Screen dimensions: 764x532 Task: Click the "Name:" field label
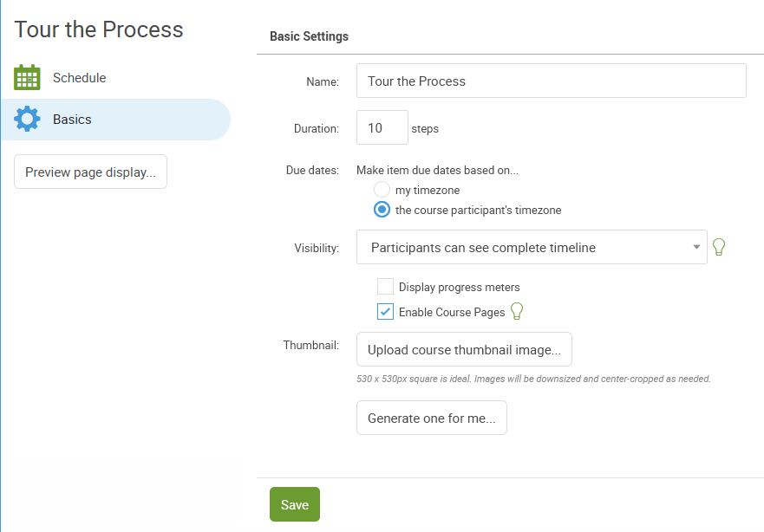click(x=322, y=81)
